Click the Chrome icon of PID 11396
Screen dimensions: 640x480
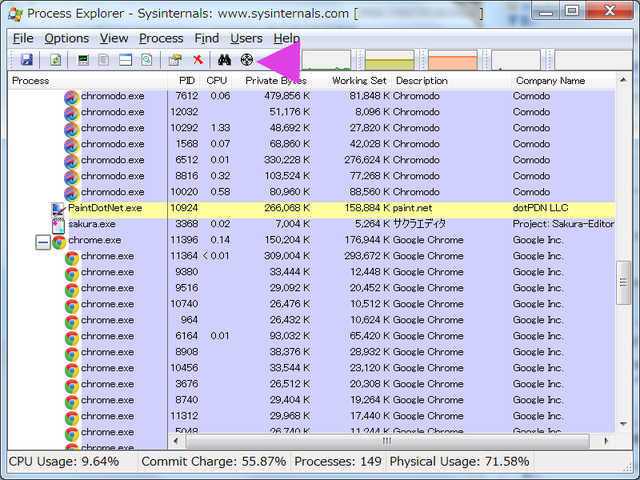coord(59,242)
